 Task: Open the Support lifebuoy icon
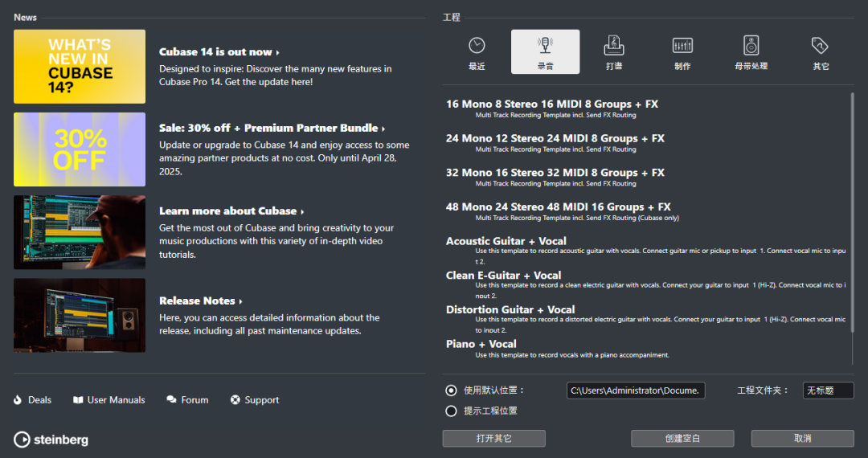point(235,400)
